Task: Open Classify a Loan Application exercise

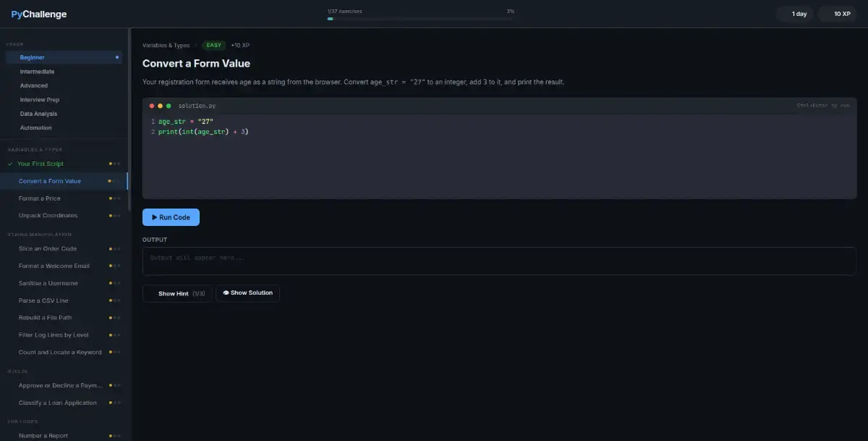Action: point(64,403)
